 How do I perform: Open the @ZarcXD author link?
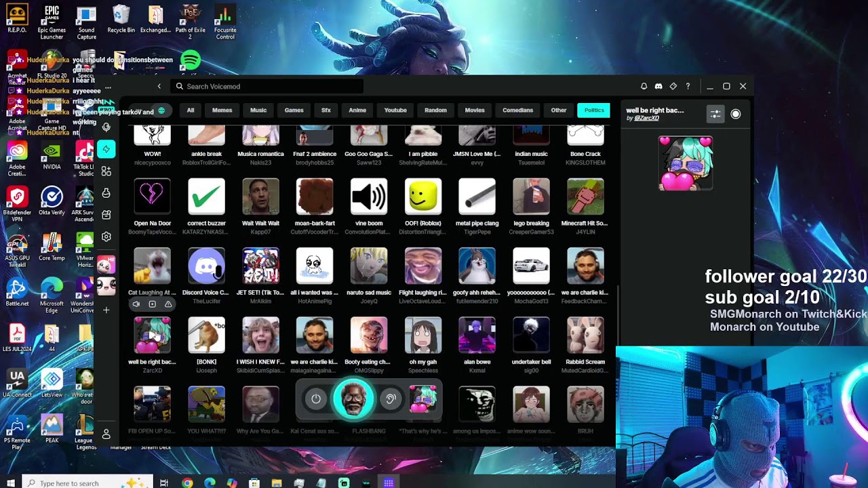coord(646,119)
